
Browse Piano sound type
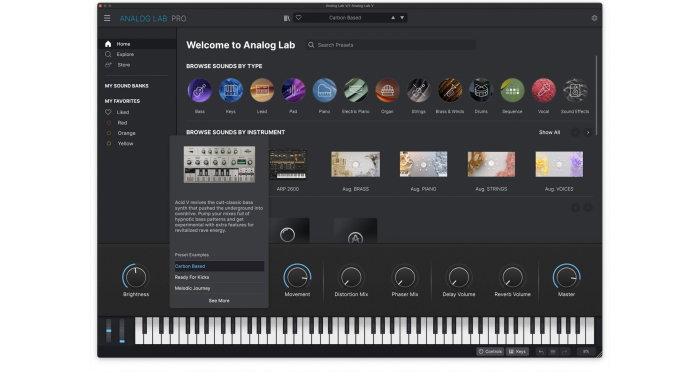[325, 91]
